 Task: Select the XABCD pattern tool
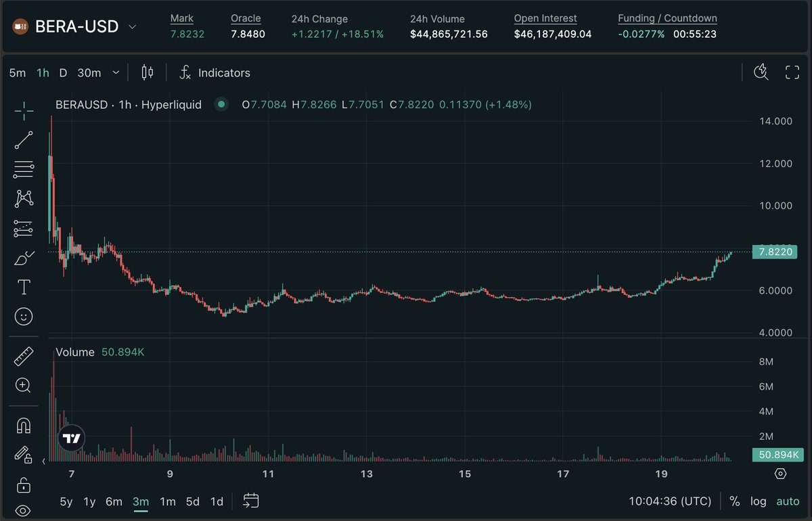point(24,198)
